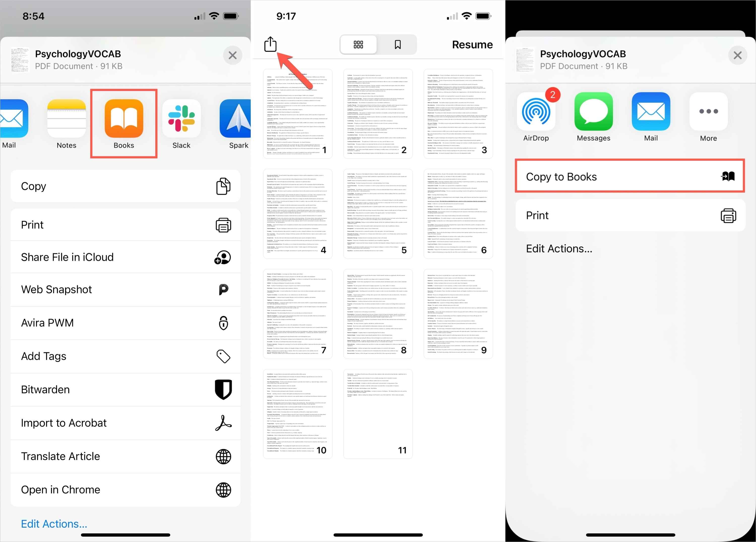
Task: Click the Books app icon
Action: (x=124, y=120)
